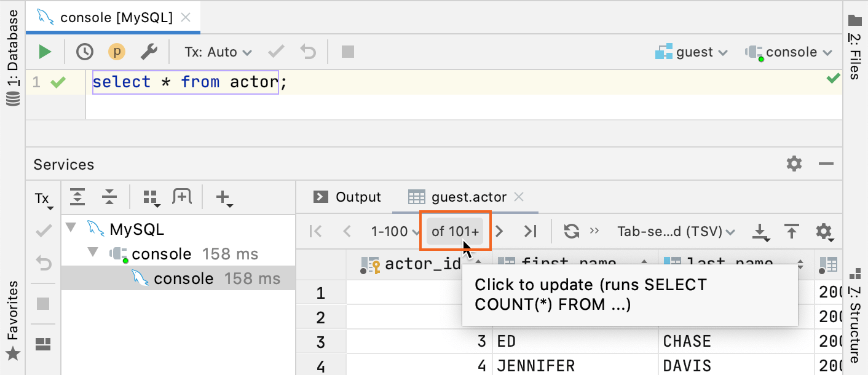
Task: Execute the SQL query with the run icon
Action: pos(44,52)
